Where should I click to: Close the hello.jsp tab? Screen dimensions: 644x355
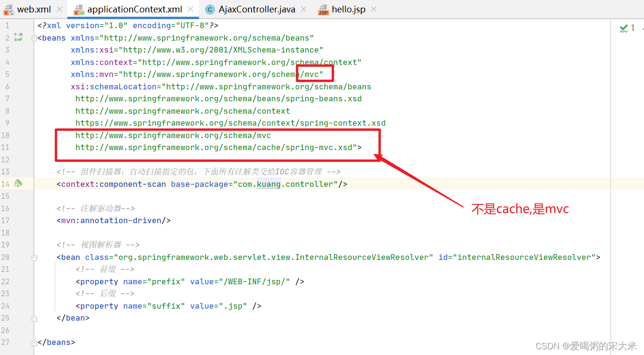(374, 9)
